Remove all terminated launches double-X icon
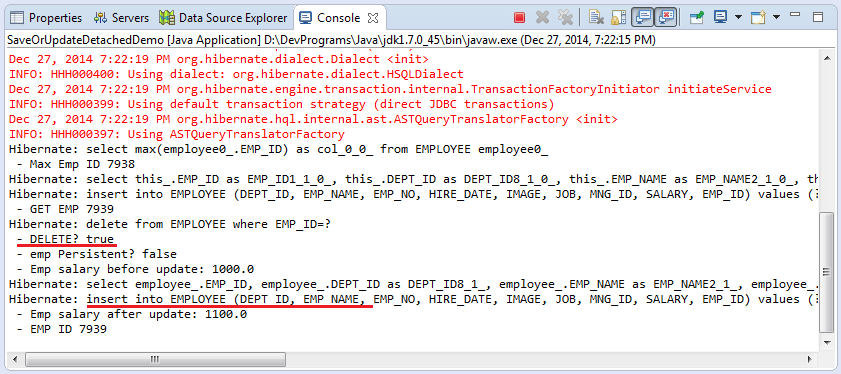Viewport: 841px width, 374px height. [565, 18]
